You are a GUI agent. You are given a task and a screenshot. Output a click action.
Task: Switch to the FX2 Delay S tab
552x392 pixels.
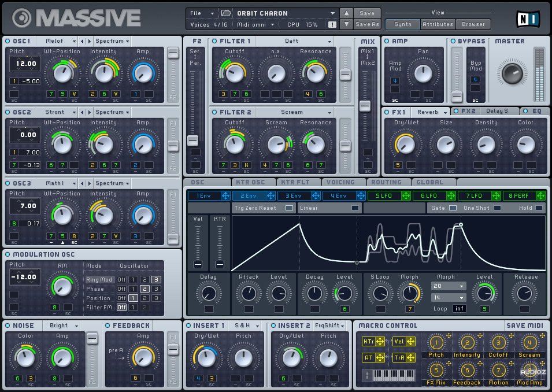pyautogui.click(x=485, y=111)
